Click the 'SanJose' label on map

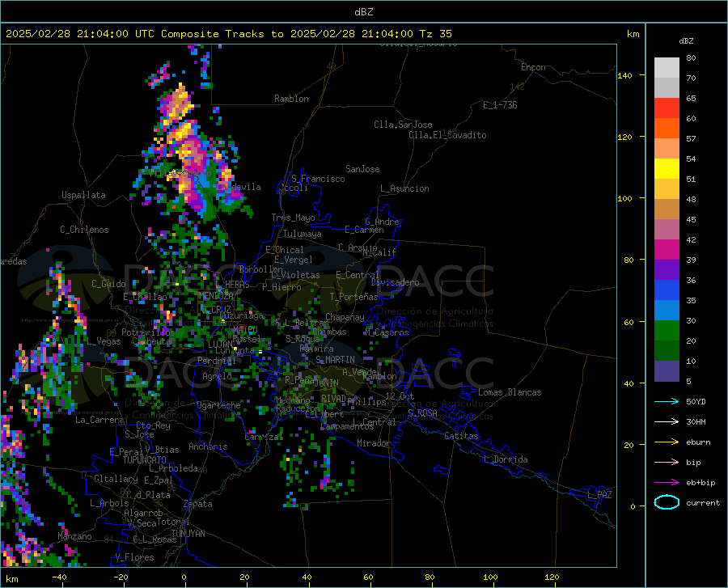pos(362,169)
